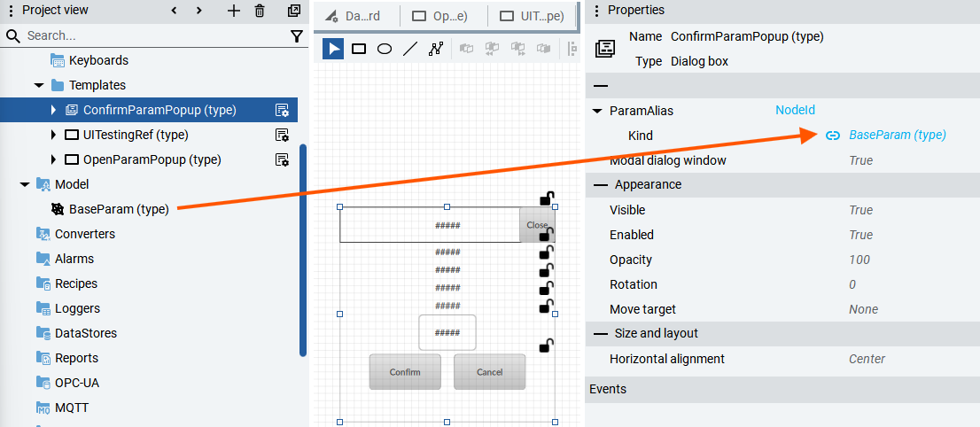
Task: Click the Project view search field
Action: click(156, 36)
